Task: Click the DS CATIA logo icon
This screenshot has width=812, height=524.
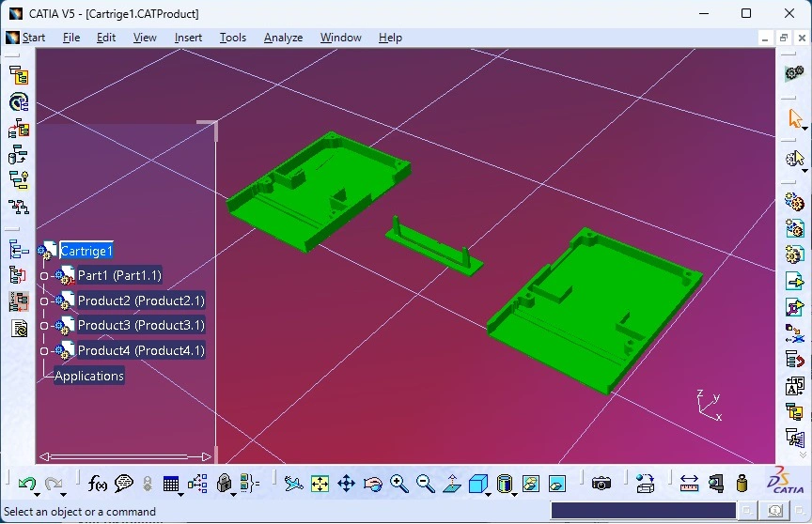Action: point(786,481)
